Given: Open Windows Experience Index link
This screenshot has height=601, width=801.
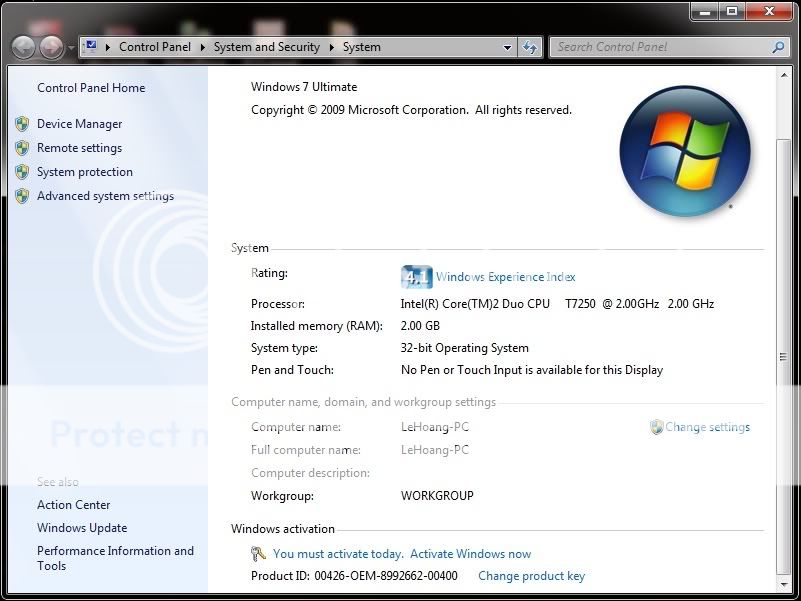Looking at the screenshot, I should tap(505, 277).
